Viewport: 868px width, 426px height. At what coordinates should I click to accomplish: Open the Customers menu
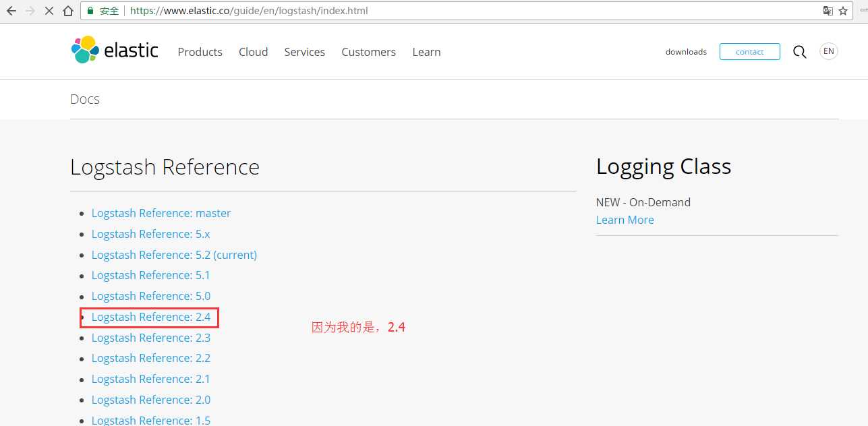click(x=369, y=52)
